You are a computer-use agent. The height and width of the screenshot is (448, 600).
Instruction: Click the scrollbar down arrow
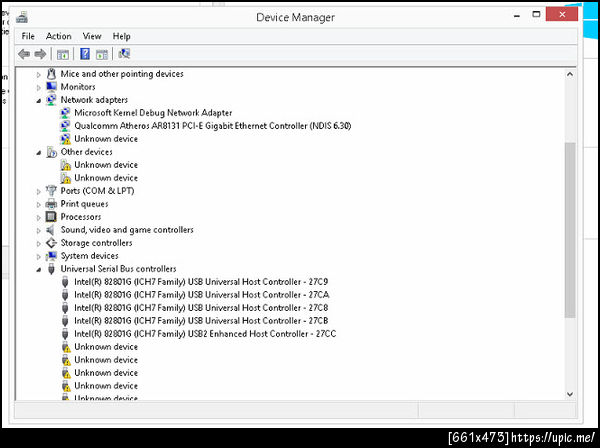coord(570,394)
